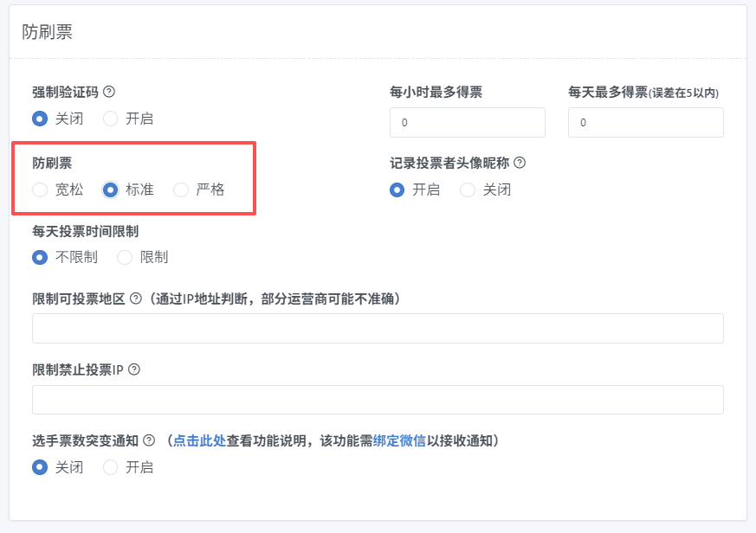Focus the 每小时最多得票 input field
The width and height of the screenshot is (756, 533).
[468, 122]
